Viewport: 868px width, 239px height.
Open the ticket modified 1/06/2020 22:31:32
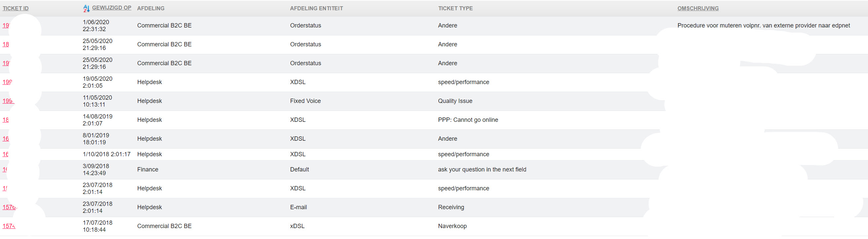[x=5, y=26]
